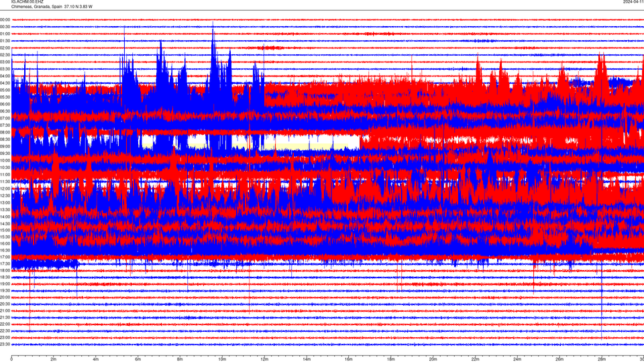Select the '12:30' time row label

pos(5,196)
